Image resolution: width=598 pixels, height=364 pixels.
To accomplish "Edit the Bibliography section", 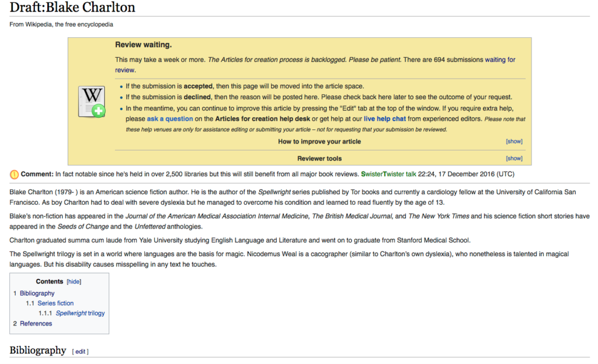I will tap(80, 351).
